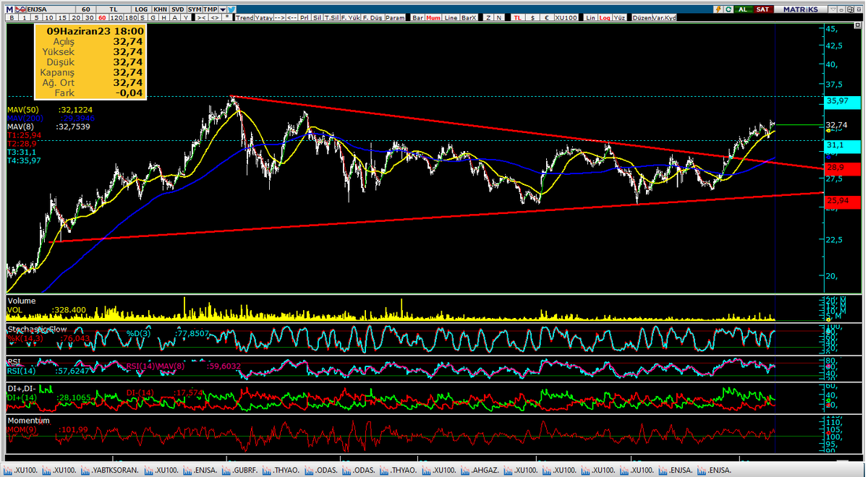Toggle Log price scale

[x=605, y=17]
